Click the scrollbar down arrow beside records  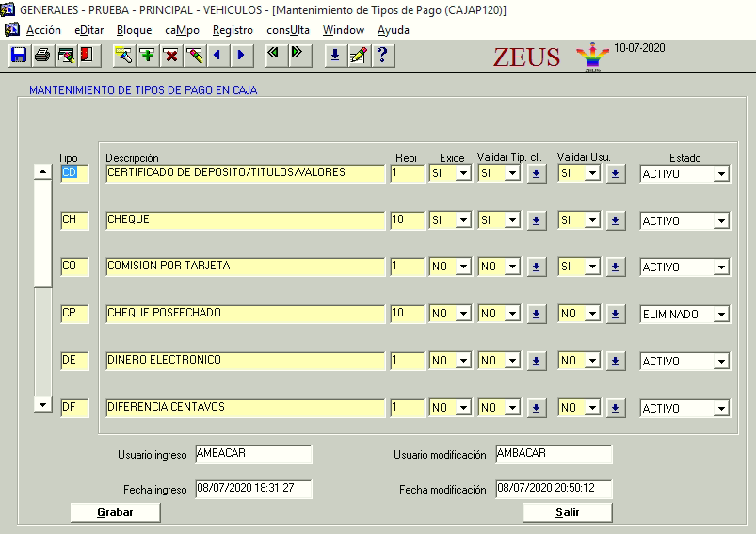coord(42,404)
